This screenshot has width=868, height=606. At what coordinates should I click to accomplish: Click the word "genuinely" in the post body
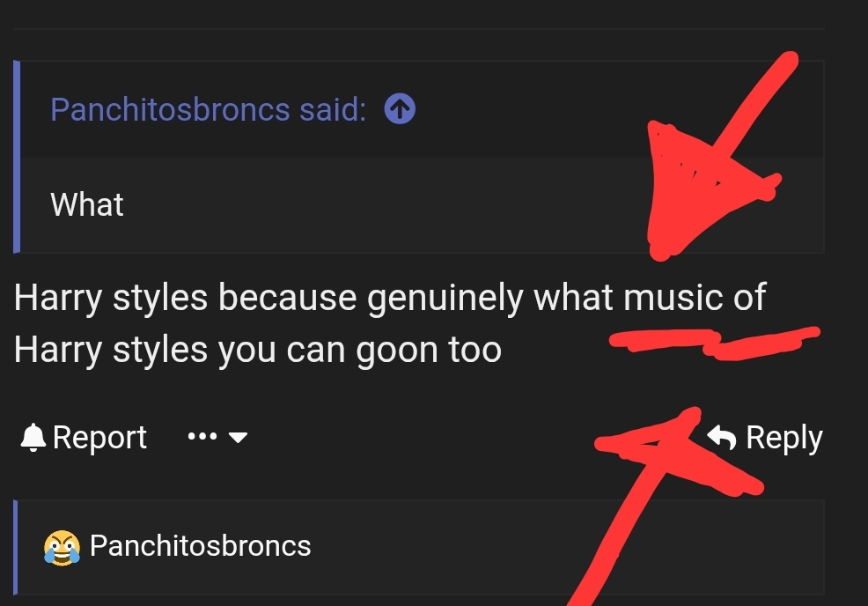click(445, 299)
